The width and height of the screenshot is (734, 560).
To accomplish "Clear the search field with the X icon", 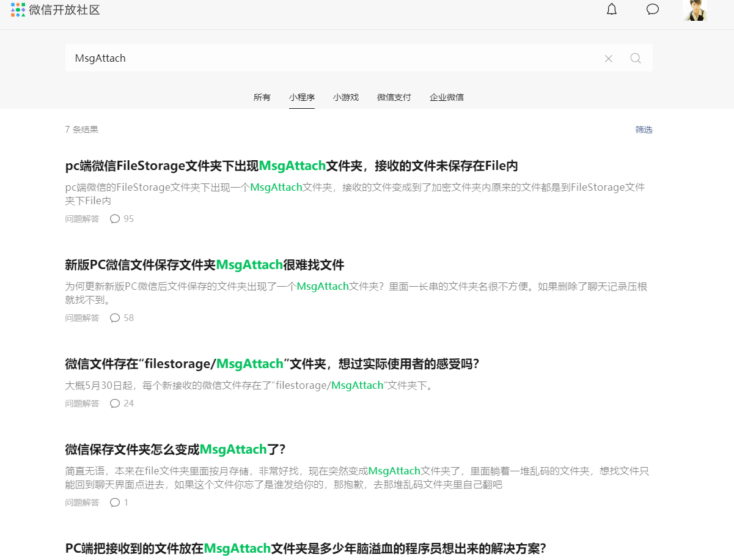I will tap(609, 59).
